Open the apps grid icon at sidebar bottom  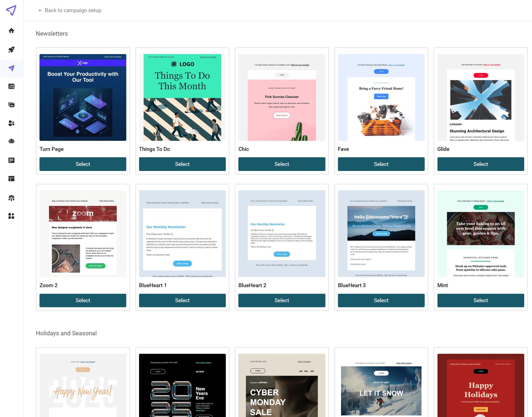(11, 216)
